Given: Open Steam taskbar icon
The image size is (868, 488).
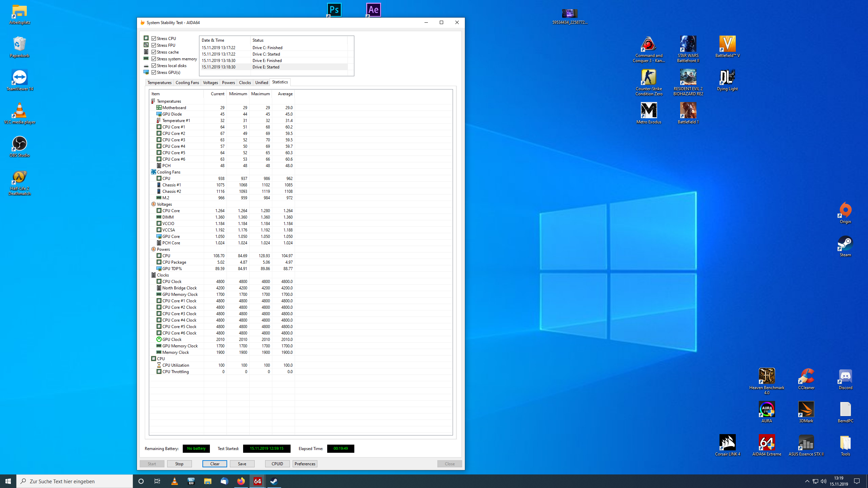Looking at the screenshot, I should pyautogui.click(x=274, y=481).
